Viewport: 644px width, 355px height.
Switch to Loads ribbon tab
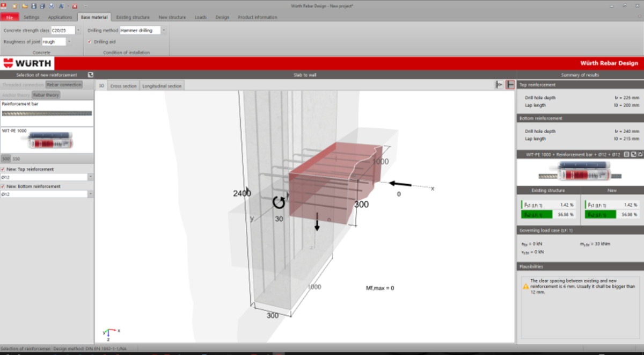click(201, 17)
